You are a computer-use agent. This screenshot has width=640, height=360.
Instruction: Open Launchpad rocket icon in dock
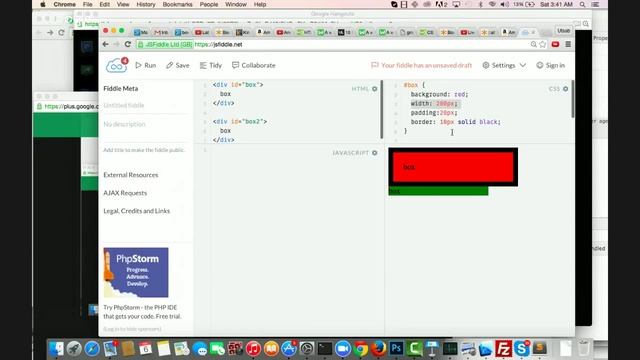tap(74, 349)
